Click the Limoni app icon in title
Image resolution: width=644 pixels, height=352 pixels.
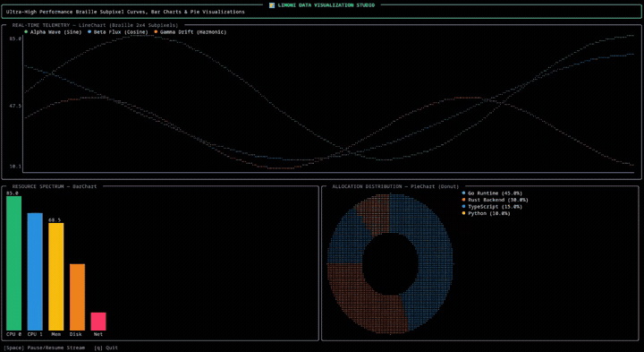click(x=272, y=5)
